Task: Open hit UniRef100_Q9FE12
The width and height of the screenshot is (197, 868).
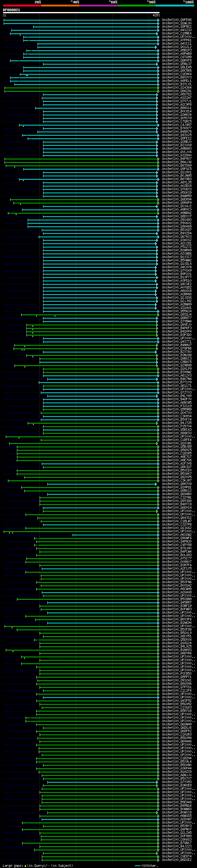Action: (176, 138)
